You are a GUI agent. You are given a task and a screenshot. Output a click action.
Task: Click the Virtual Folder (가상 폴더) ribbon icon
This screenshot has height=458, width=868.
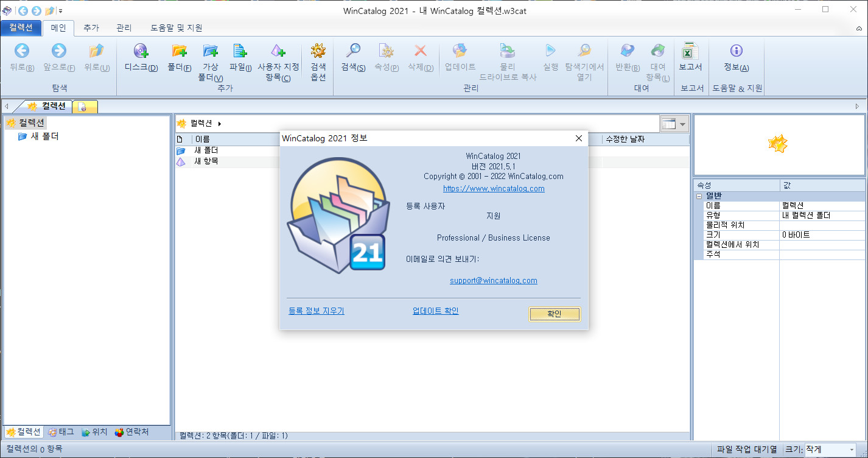[210, 51]
